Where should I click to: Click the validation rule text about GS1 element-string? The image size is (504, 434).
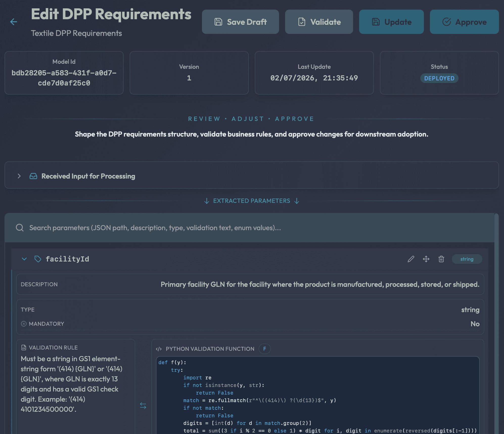click(72, 384)
